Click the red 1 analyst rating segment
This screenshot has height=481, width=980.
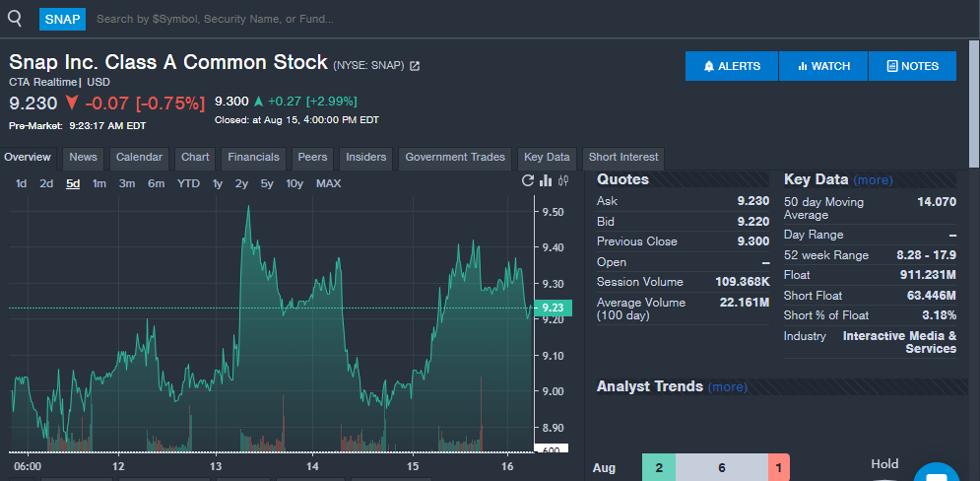click(x=779, y=467)
